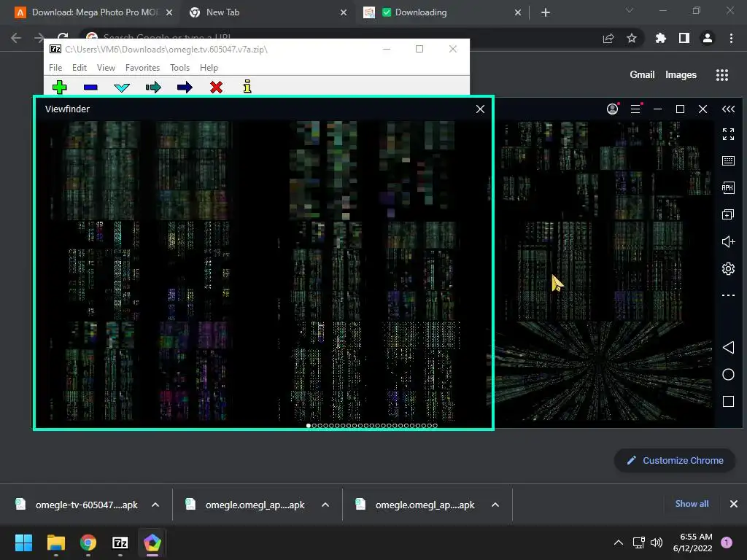The height and width of the screenshot is (560, 747).
Task: Open the Favorites menu in 7-Zip
Action: point(142,68)
